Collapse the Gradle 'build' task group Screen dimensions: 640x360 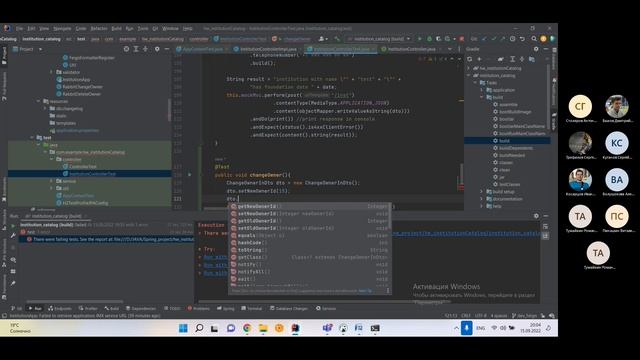pos(482,97)
